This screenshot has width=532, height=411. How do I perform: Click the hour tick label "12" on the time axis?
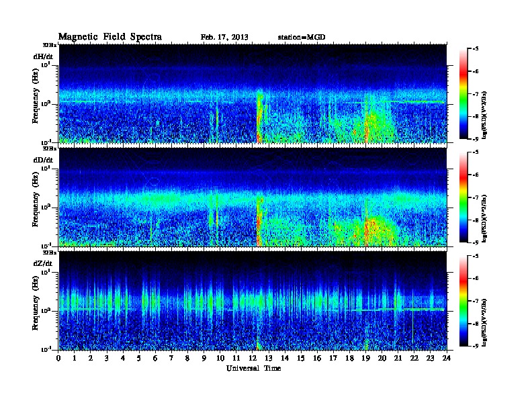[x=253, y=358]
